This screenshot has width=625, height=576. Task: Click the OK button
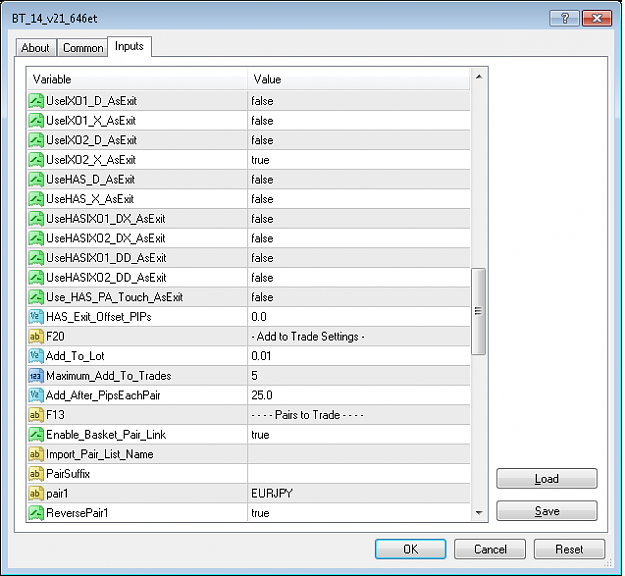click(411, 549)
